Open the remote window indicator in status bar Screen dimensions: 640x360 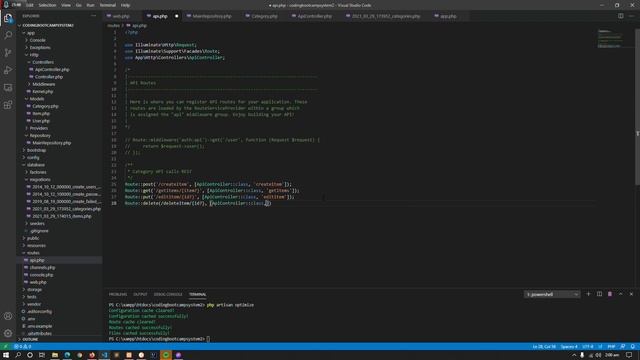pyautogui.click(x=5, y=347)
